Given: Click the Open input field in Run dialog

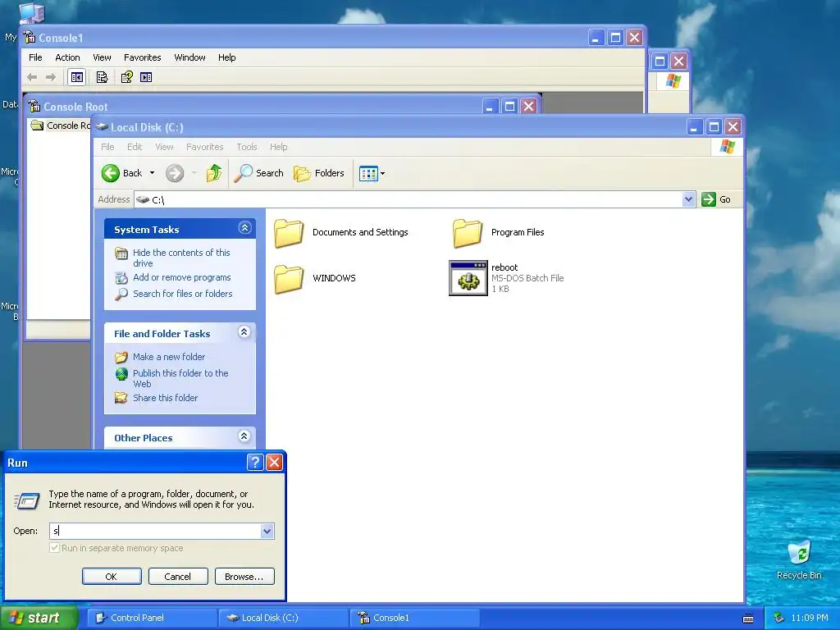Looking at the screenshot, I should 155,531.
